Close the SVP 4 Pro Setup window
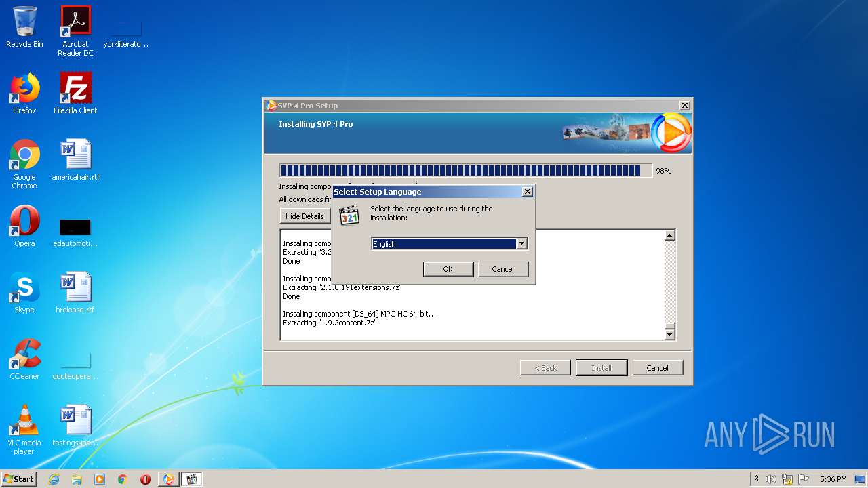The image size is (868, 488). coord(685,106)
